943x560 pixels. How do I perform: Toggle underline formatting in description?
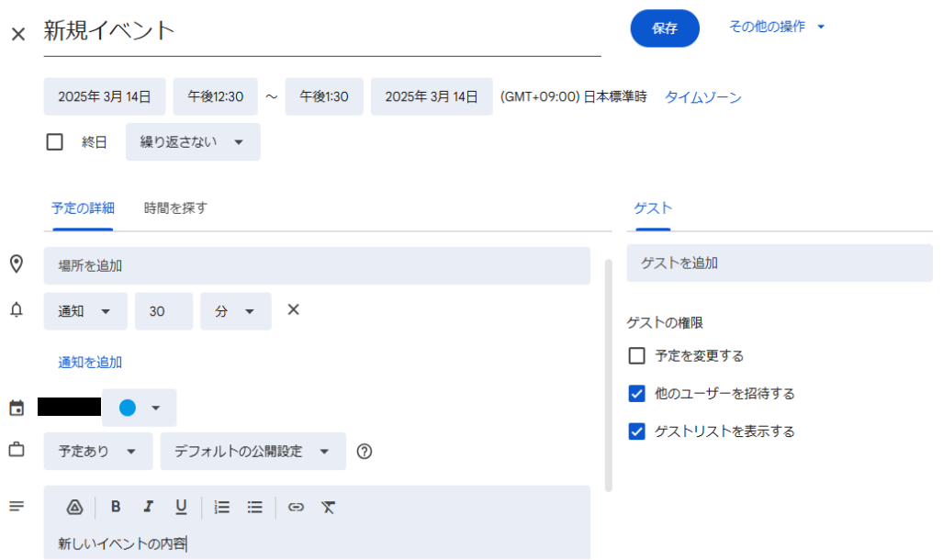181,507
